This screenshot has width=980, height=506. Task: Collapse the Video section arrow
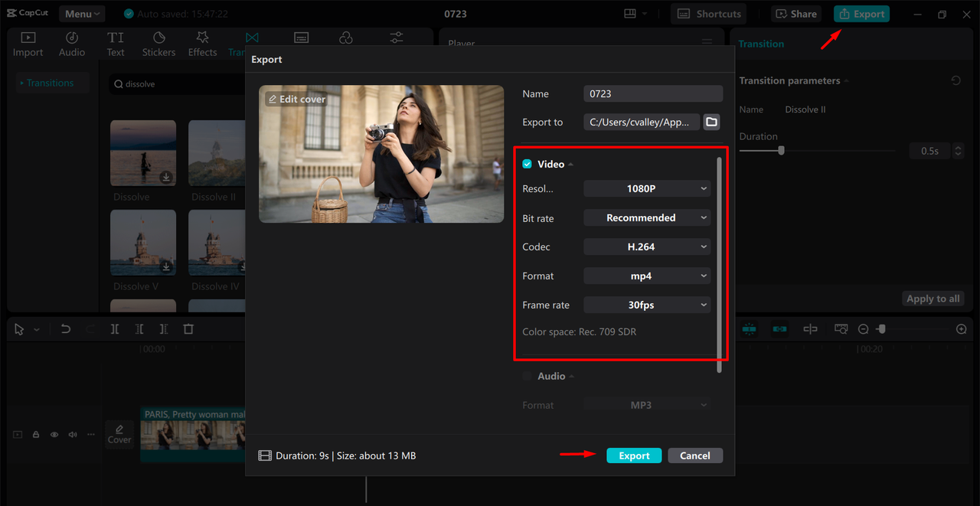(571, 165)
